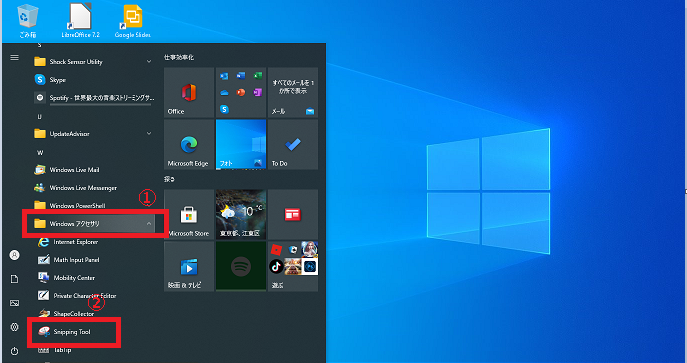Open OneNote in the Office apps folder tile

[257, 92]
